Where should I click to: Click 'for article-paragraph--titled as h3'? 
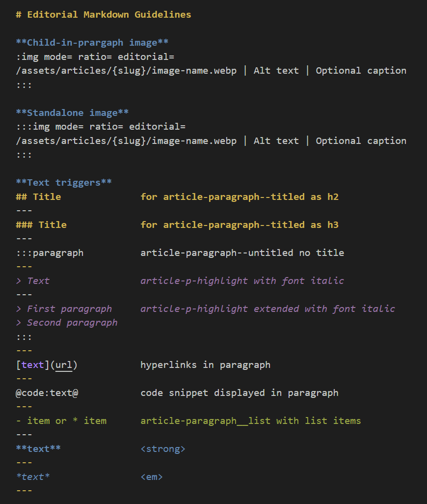tap(240, 224)
